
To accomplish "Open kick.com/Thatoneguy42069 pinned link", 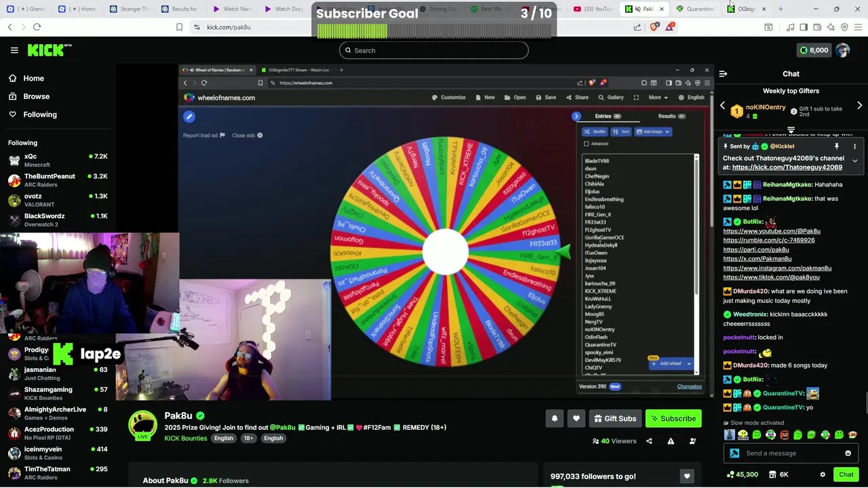I will tap(787, 167).
